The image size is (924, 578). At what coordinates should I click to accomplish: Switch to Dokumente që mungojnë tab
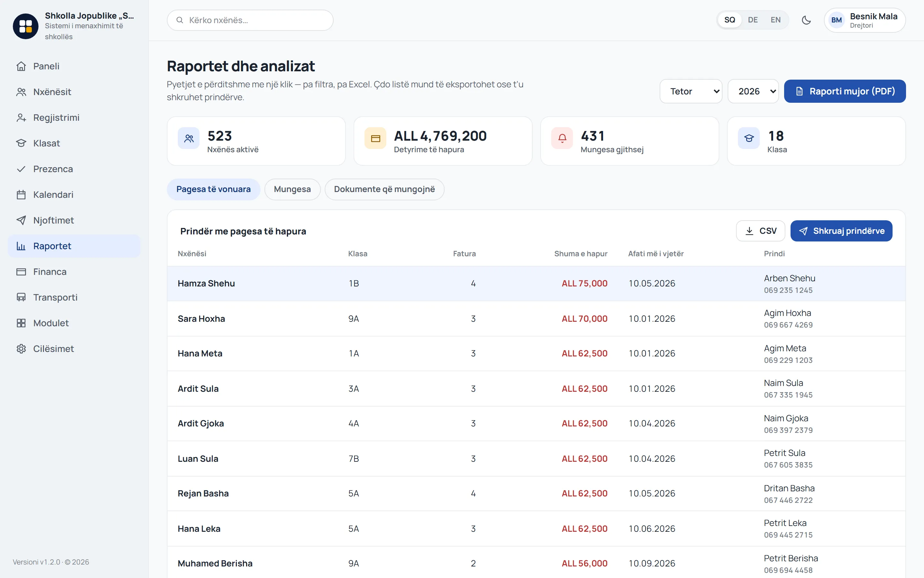[x=384, y=189]
